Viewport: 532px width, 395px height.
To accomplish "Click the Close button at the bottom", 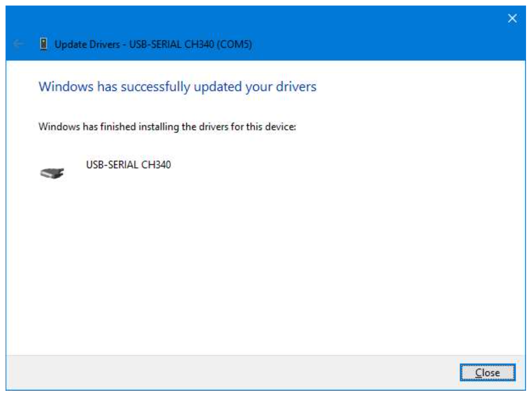I will (x=487, y=372).
